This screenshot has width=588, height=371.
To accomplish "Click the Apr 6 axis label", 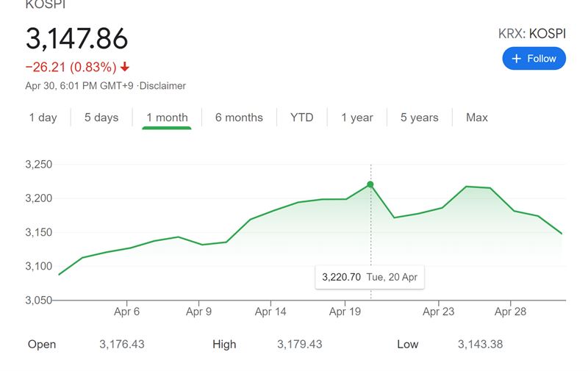I will click(126, 311).
